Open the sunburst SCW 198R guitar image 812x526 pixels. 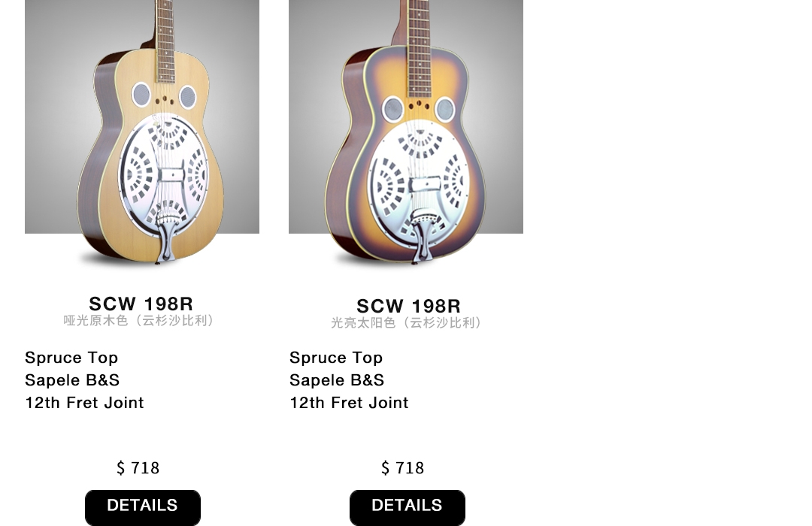click(x=406, y=132)
